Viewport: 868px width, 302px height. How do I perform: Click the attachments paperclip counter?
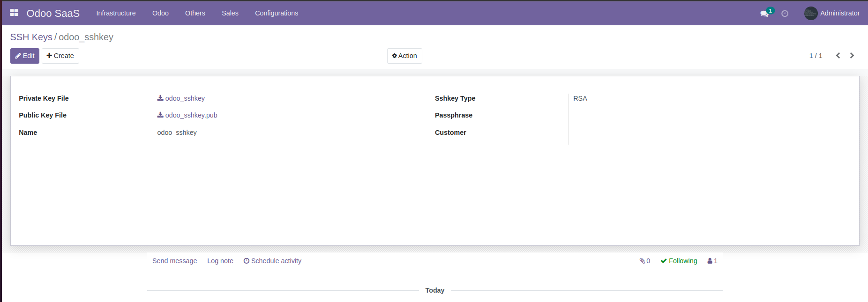644,261
